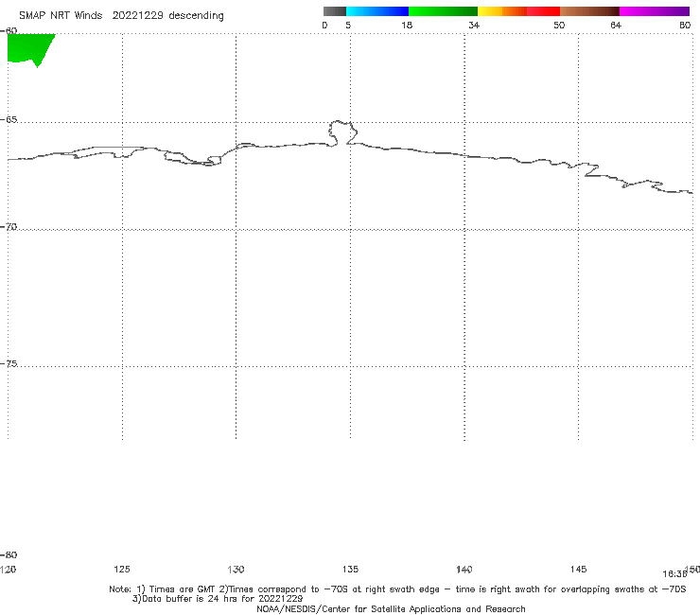Select the brown 50-64 color bar segment
The image size is (700, 615).
click(589, 11)
